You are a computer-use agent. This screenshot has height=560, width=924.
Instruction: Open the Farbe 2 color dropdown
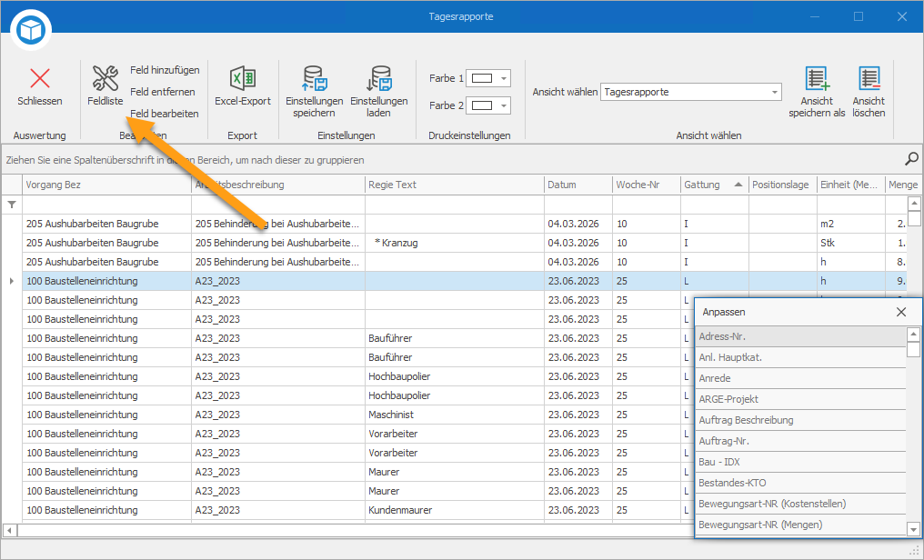[504, 106]
